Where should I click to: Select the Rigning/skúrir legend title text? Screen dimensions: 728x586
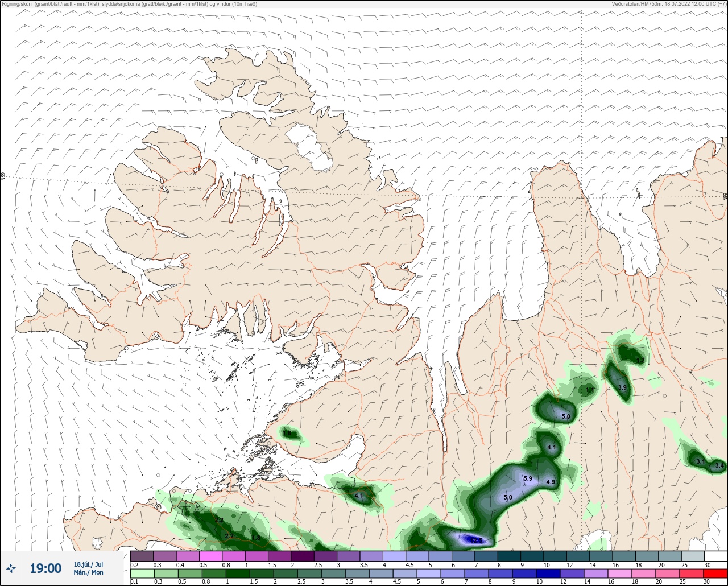pyautogui.click(x=130, y=3)
